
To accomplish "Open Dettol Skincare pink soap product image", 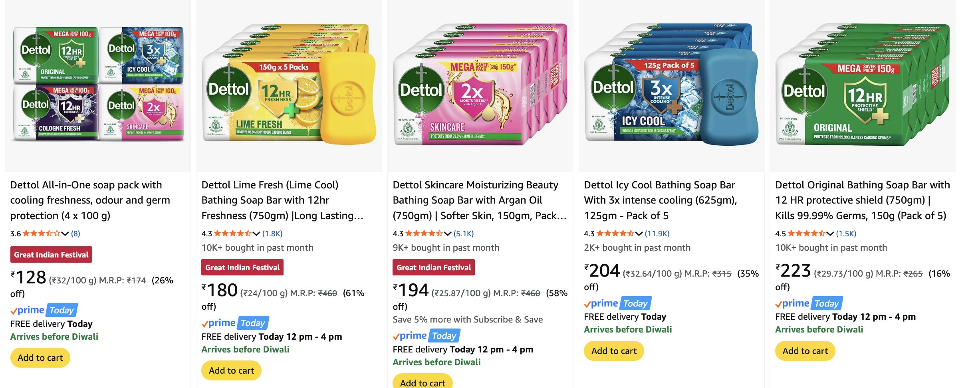I will point(480,84).
